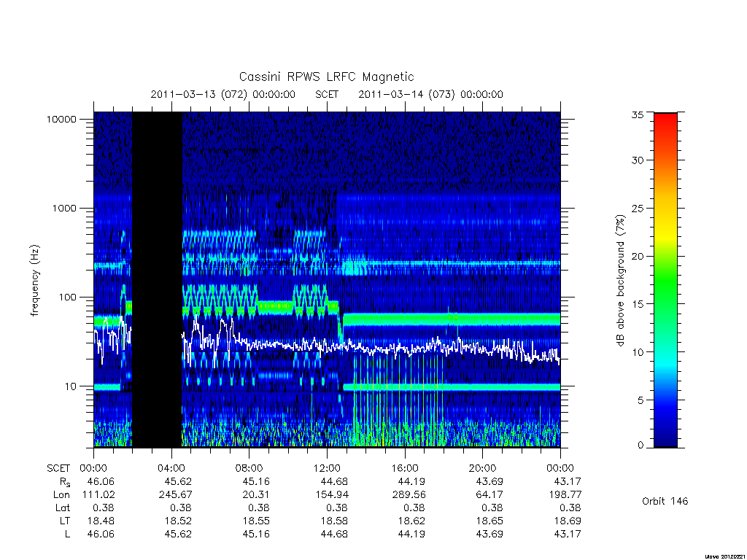The image size is (747, 560).
Task: Click the Lon value '289.56'
Action: click(x=409, y=495)
